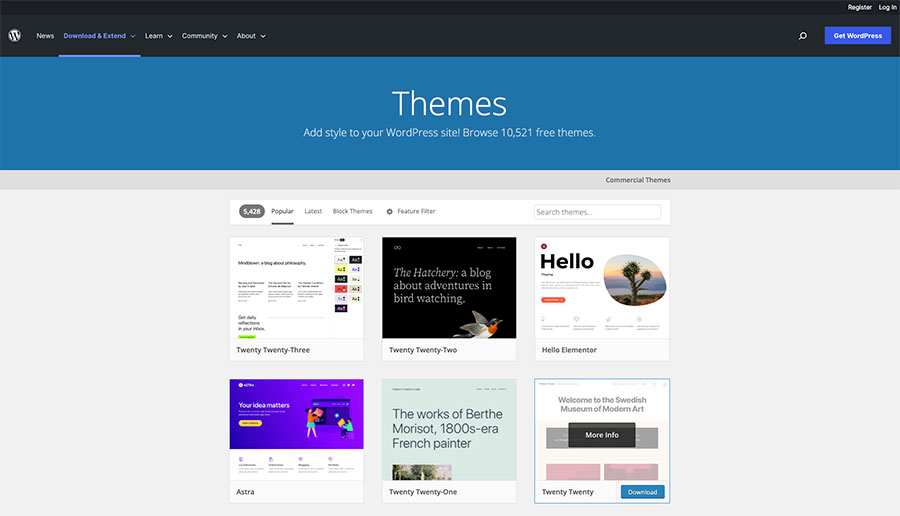This screenshot has width=900, height=516.
Task: Open the About menu
Action: click(x=246, y=36)
